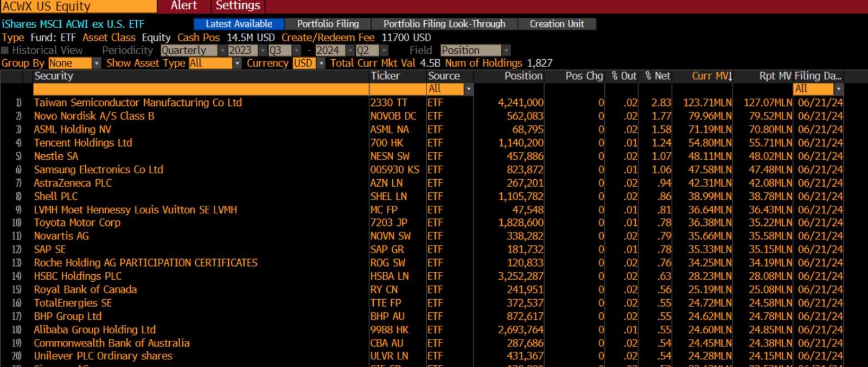Select the SAP SE security
Screen dimensions: 868x367
tap(49, 249)
